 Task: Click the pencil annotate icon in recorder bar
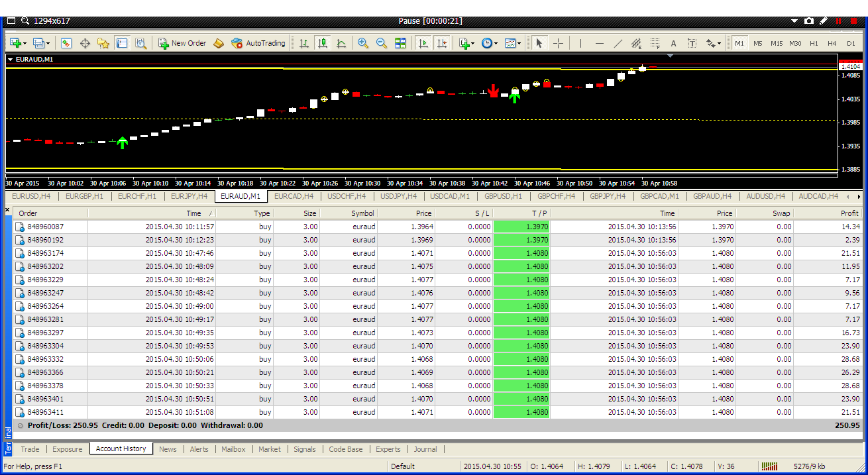[824, 21]
